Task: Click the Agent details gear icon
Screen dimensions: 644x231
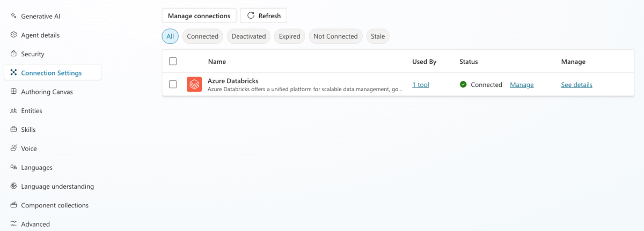Action: click(13, 35)
